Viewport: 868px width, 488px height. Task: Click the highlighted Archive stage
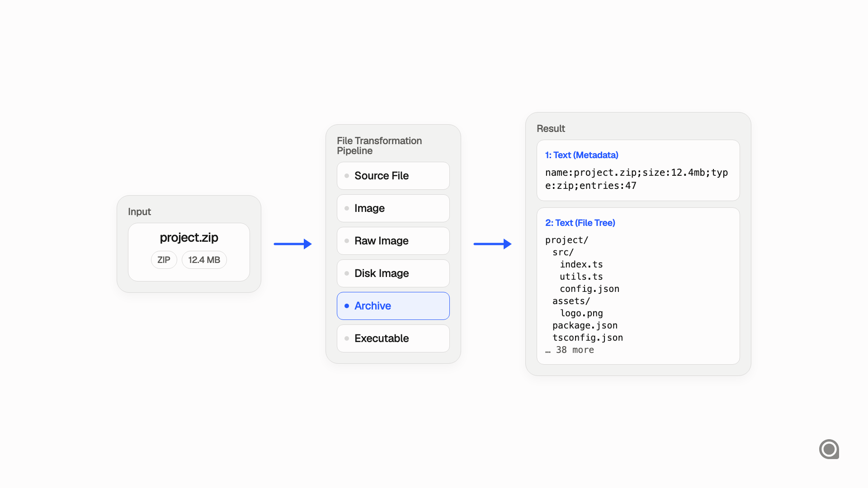(x=393, y=306)
